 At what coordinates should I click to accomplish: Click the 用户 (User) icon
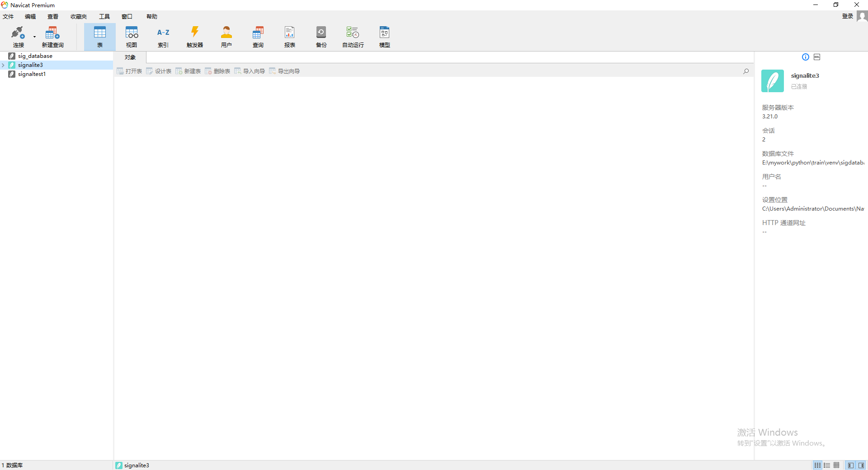point(226,37)
